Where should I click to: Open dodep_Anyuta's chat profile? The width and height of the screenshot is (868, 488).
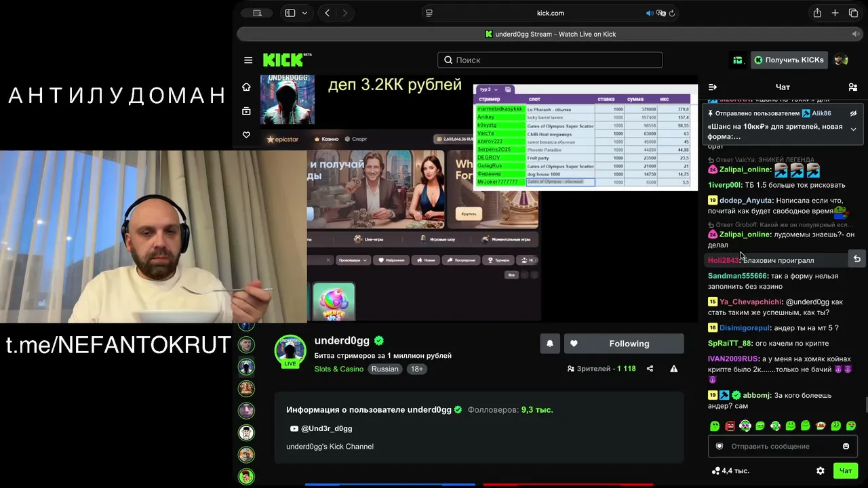click(746, 201)
